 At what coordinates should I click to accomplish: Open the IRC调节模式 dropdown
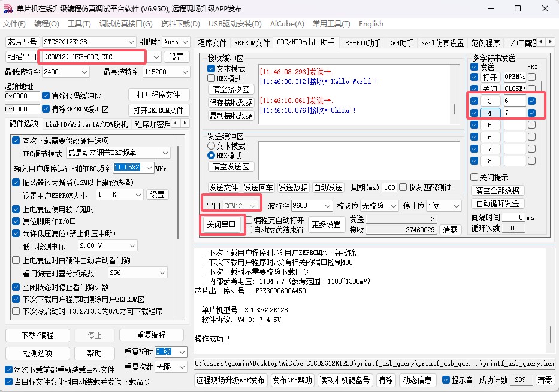pos(165,153)
